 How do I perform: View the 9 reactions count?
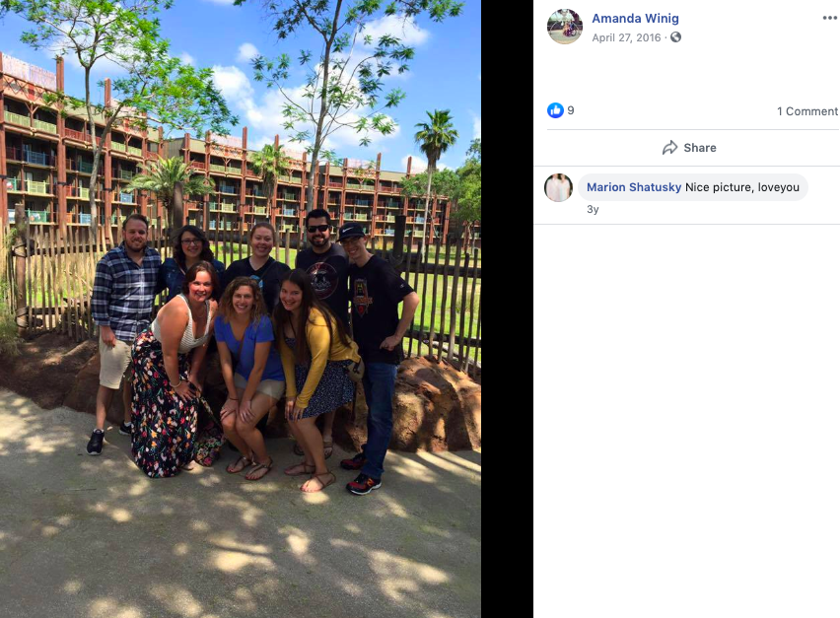[x=571, y=110]
